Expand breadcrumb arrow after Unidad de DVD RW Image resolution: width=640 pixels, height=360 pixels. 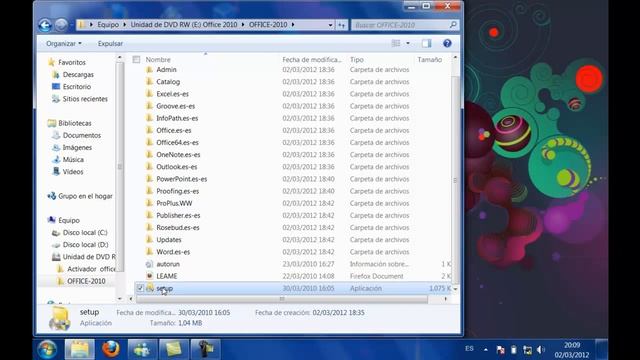pyautogui.click(x=243, y=25)
